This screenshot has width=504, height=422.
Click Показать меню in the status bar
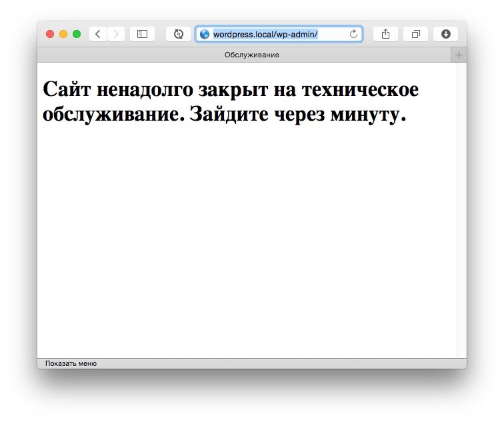[x=71, y=363]
